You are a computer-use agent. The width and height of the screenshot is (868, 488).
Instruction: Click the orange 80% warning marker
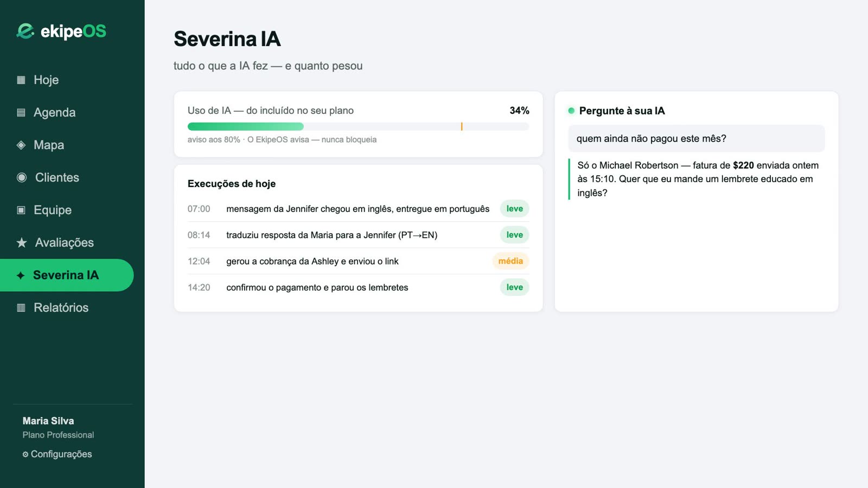click(462, 126)
